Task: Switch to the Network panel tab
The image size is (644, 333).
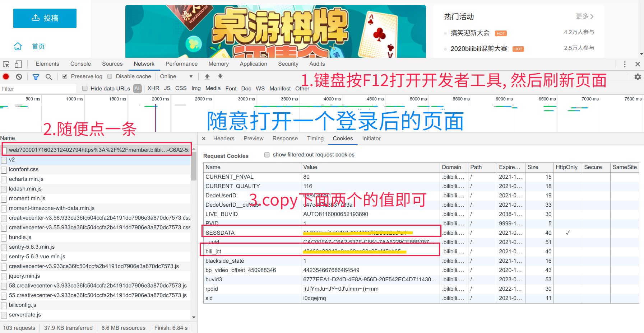Action: (144, 64)
